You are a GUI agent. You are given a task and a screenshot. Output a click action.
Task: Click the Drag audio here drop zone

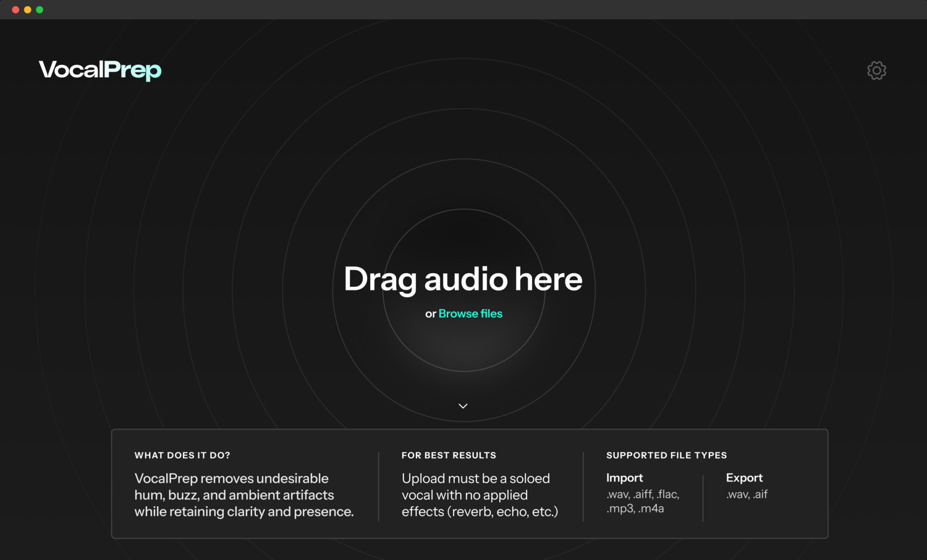(x=463, y=279)
